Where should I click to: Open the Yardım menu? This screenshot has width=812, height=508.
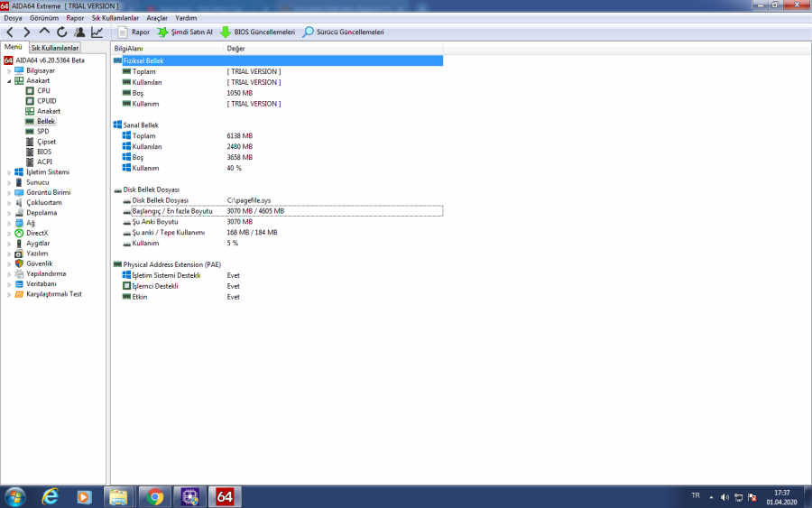point(186,18)
